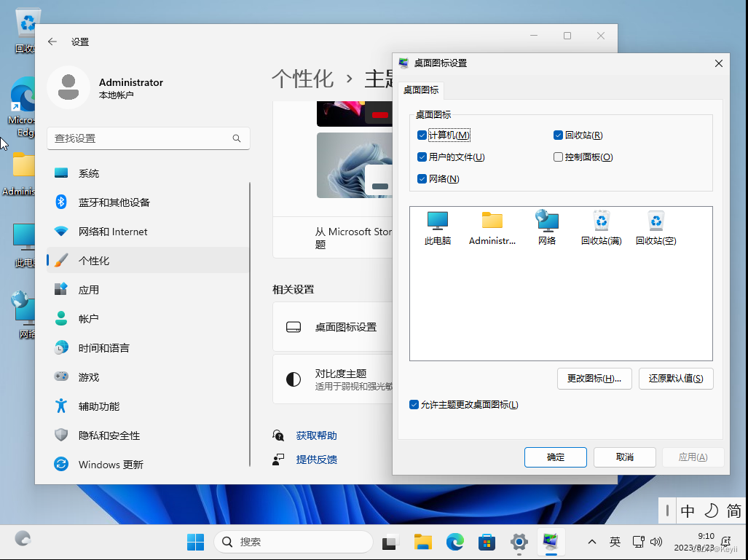Select the Administrator folder icon in the preview
Screen dimensions: 748x560
(x=492, y=227)
